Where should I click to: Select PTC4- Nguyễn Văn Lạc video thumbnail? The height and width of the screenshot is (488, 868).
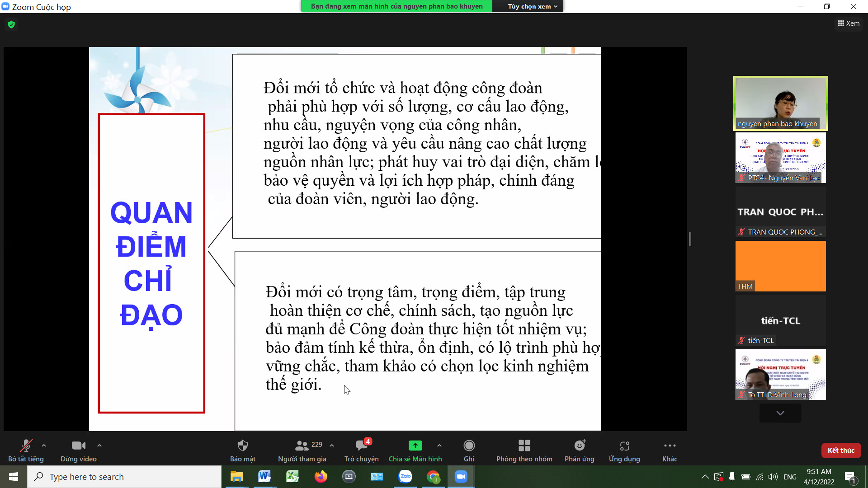pos(780,158)
